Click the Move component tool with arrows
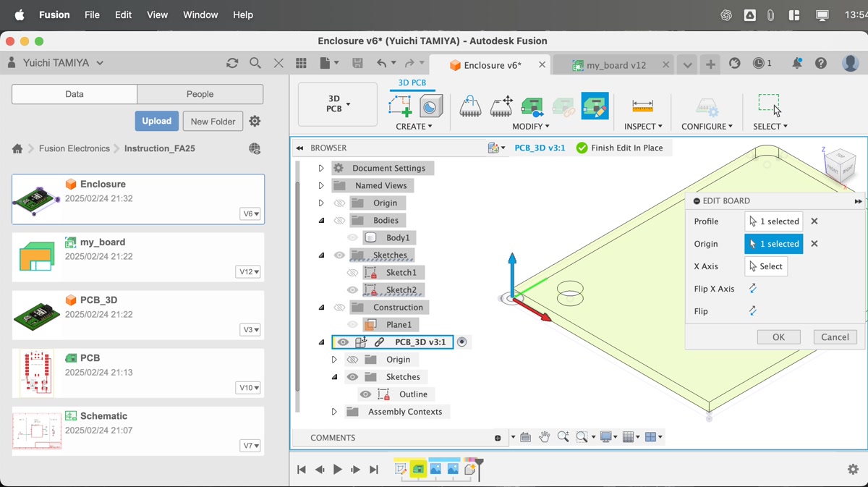 [x=501, y=106]
